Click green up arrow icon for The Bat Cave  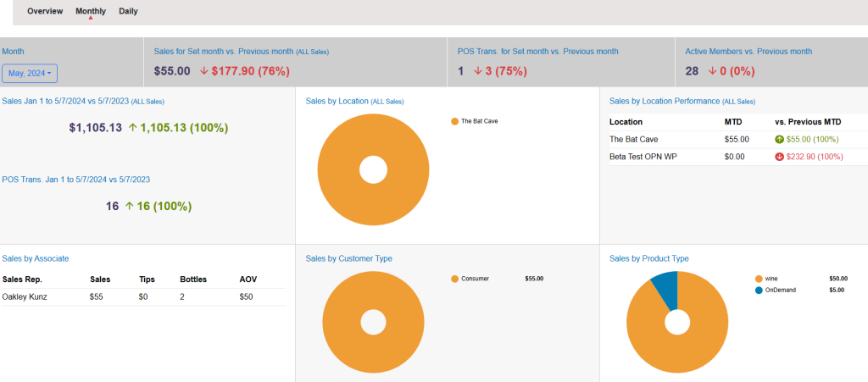point(780,139)
